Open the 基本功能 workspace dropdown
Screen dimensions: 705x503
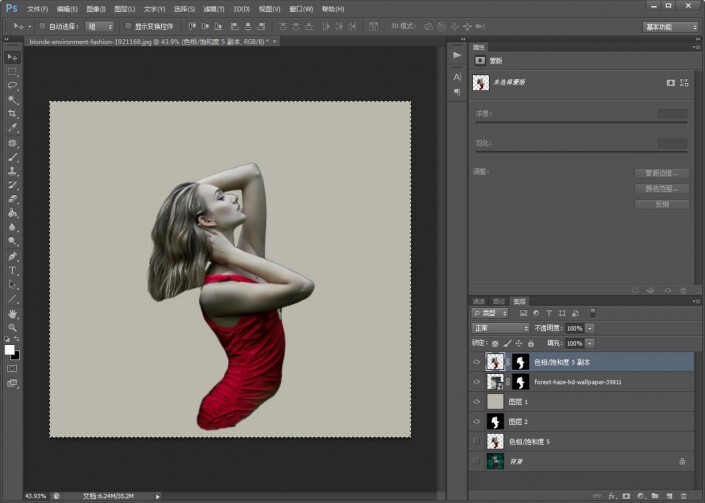click(x=671, y=27)
